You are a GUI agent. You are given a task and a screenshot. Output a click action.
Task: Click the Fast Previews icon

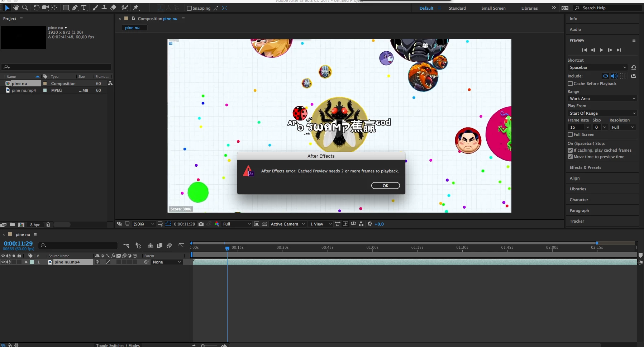pyautogui.click(x=345, y=224)
